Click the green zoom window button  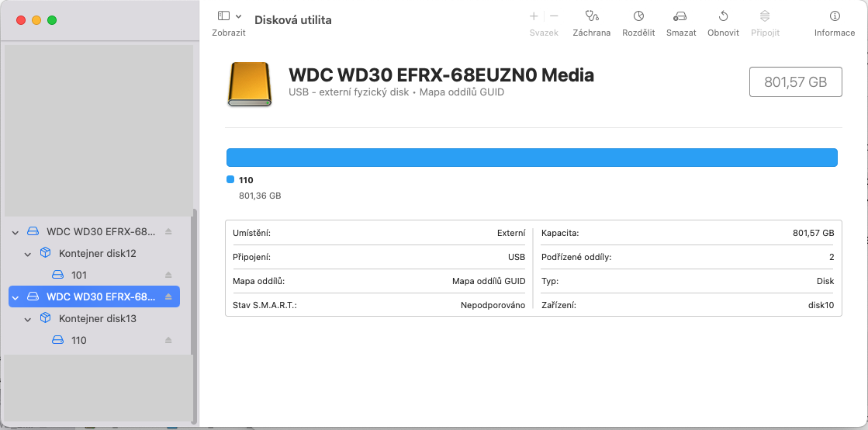[52, 20]
